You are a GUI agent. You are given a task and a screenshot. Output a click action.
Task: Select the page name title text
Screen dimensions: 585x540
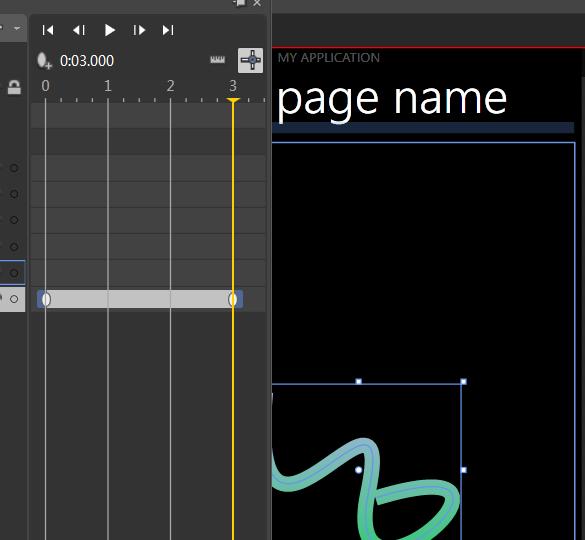pyautogui.click(x=392, y=100)
